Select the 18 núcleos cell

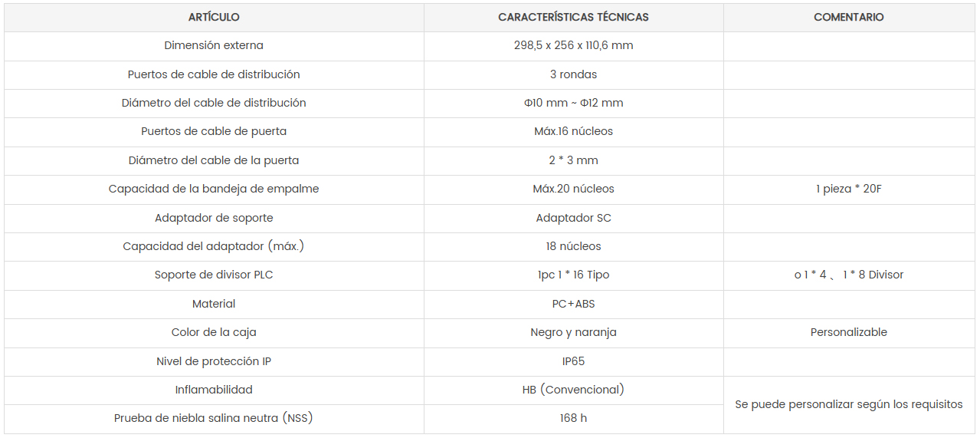(x=573, y=246)
